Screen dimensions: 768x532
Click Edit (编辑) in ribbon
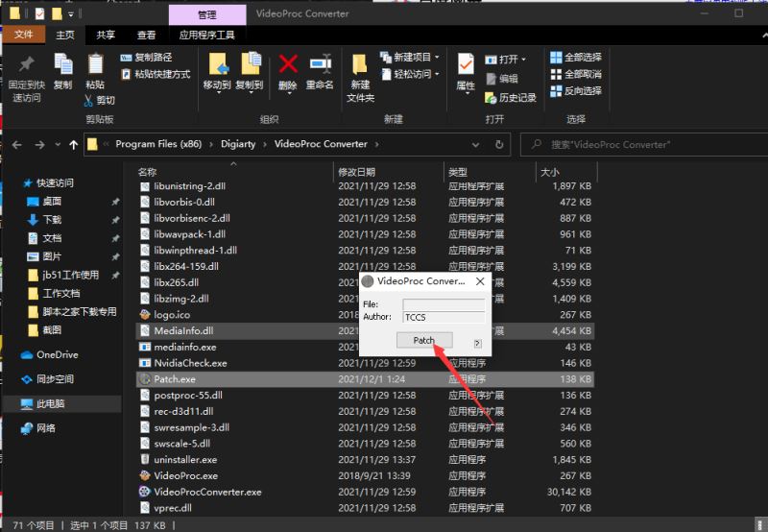[x=502, y=79]
